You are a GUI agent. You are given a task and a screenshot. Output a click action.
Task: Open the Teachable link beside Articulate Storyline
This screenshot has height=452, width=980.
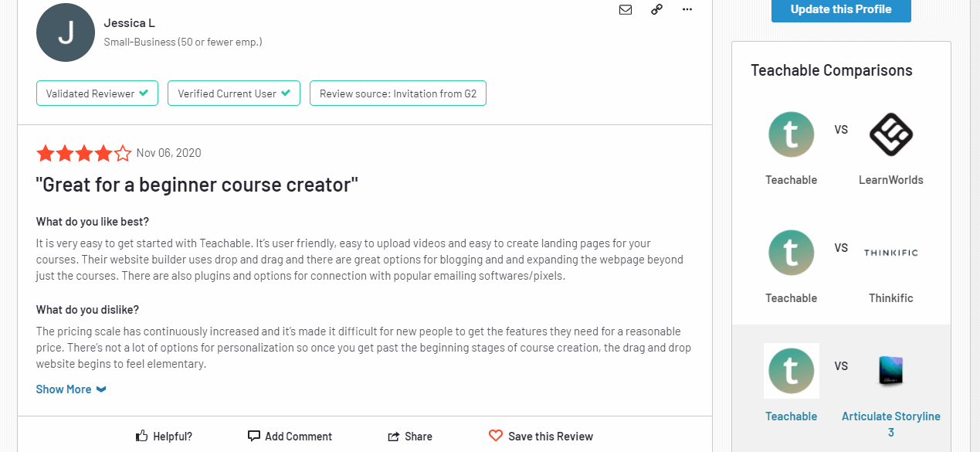click(791, 416)
